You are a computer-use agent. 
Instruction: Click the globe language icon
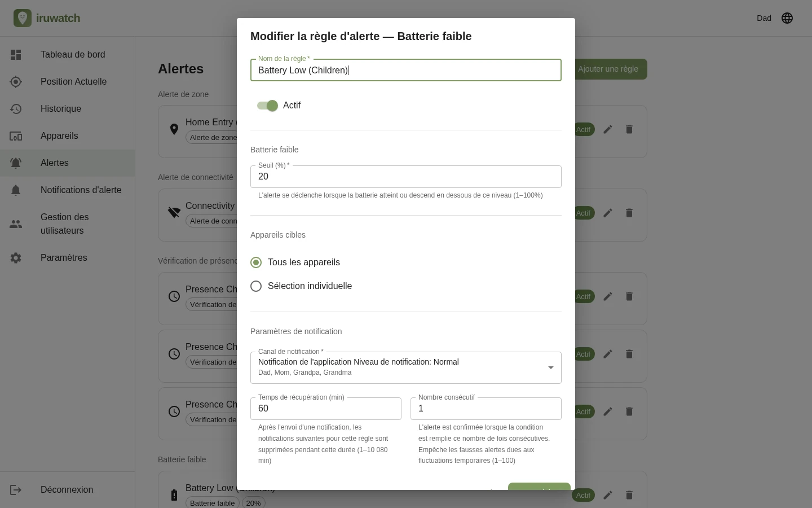coord(787,18)
